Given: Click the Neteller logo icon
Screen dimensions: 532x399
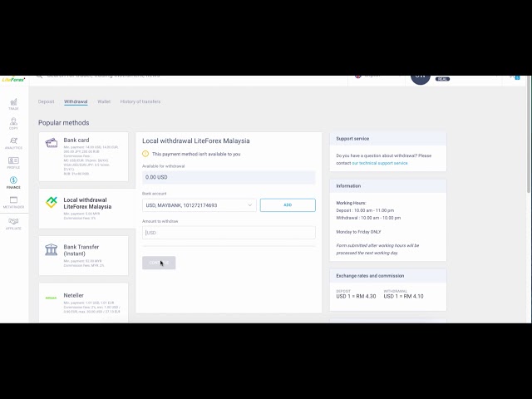Looking at the screenshot, I should coord(51,298).
